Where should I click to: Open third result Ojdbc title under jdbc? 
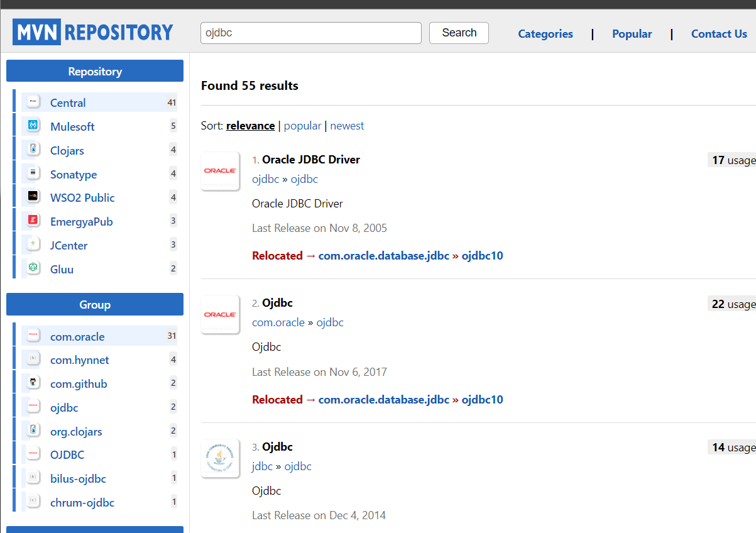[x=277, y=446]
